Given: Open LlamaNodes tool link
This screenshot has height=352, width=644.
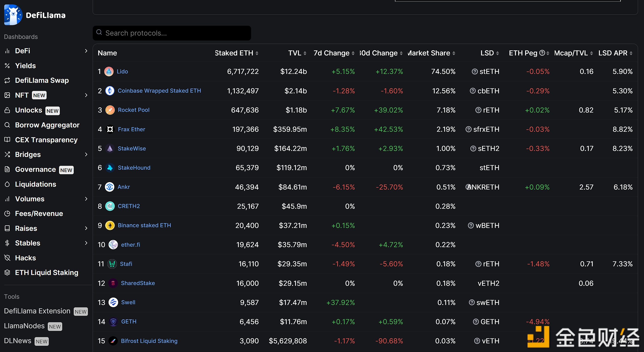Looking at the screenshot, I should 24,326.
